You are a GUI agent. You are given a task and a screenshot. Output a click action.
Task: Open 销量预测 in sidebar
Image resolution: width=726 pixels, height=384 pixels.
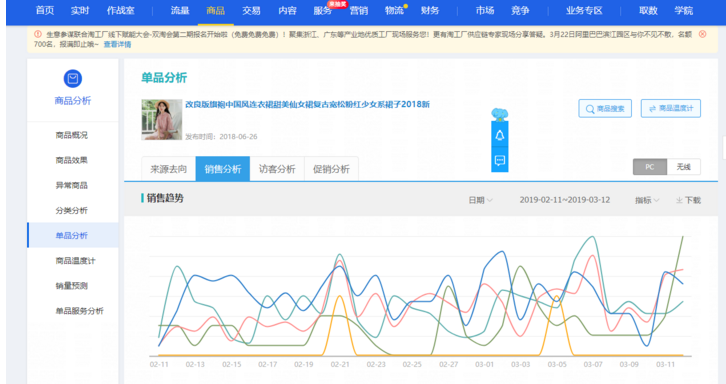(x=72, y=285)
